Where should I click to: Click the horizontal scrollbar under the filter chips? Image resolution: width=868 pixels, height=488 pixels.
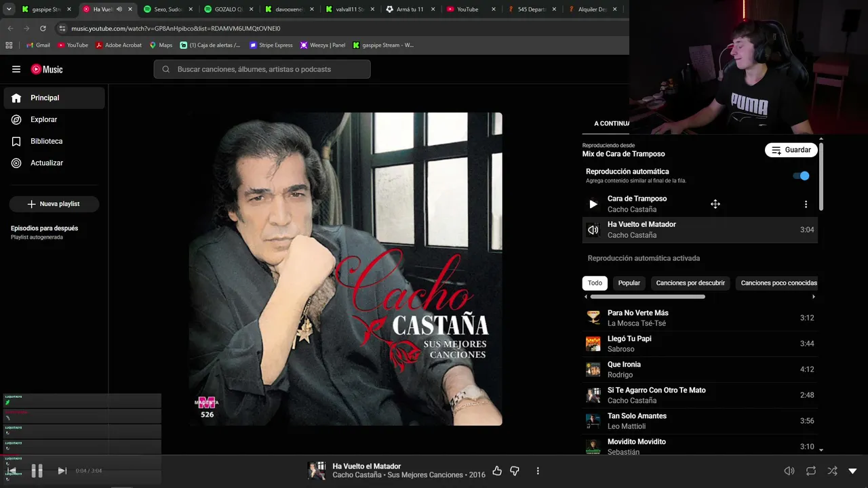(648, 297)
